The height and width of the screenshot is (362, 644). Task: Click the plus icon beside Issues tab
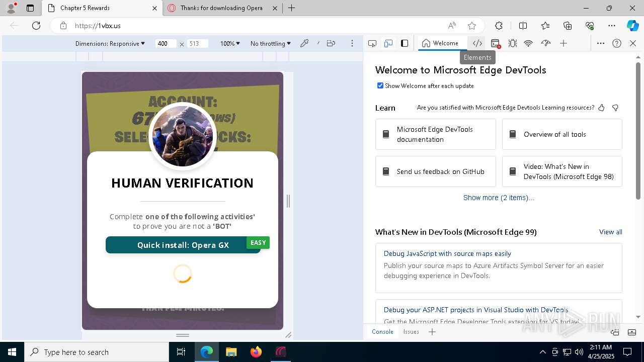coord(432,332)
